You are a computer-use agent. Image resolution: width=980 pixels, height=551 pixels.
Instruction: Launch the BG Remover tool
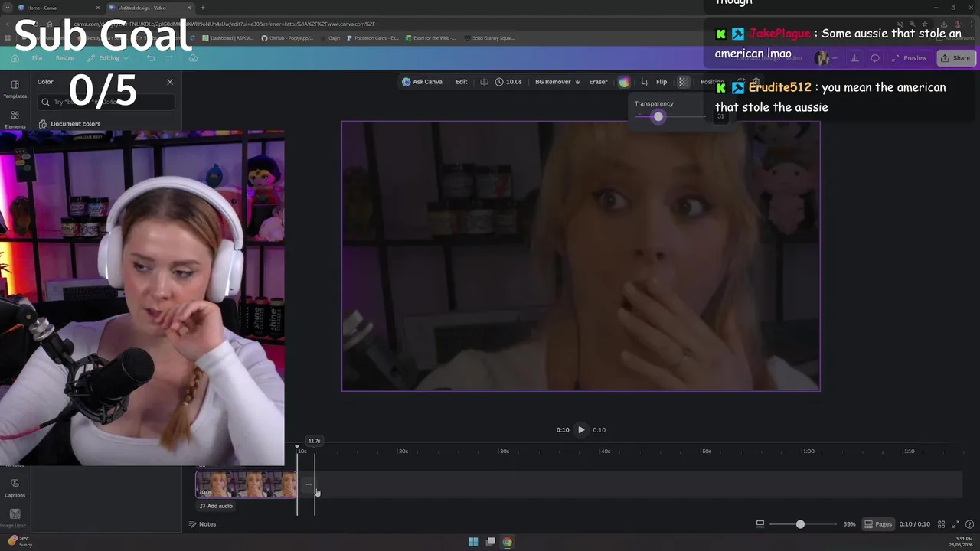click(557, 82)
